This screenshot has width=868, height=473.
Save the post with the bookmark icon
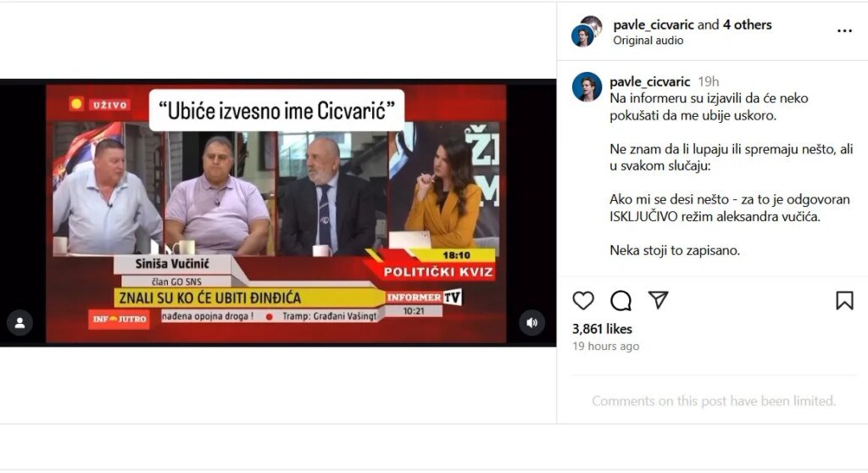(x=844, y=301)
